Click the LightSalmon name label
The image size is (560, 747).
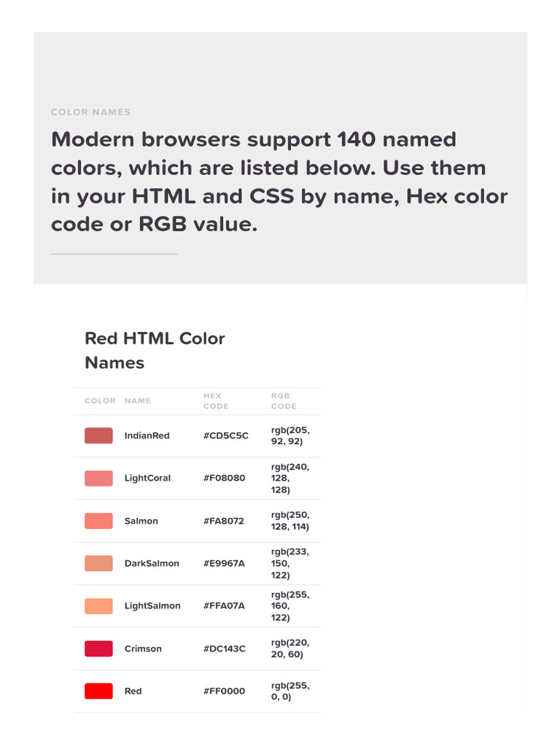click(x=152, y=605)
